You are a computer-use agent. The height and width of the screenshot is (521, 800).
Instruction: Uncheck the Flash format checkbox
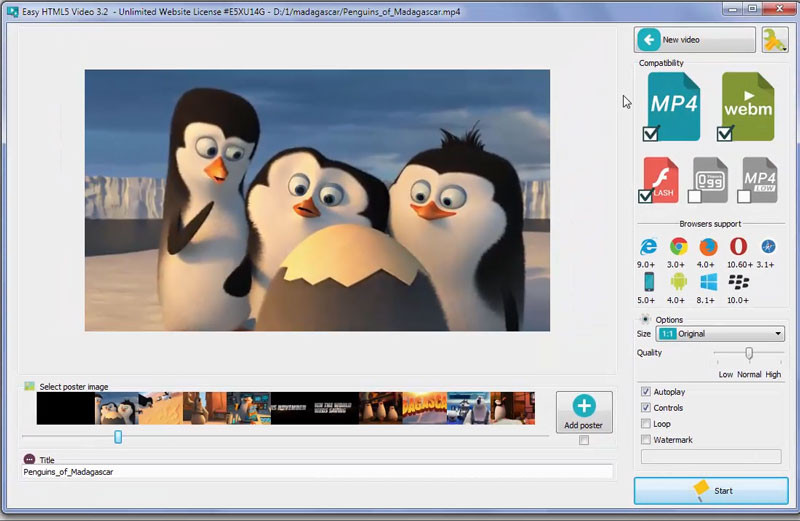click(x=645, y=196)
